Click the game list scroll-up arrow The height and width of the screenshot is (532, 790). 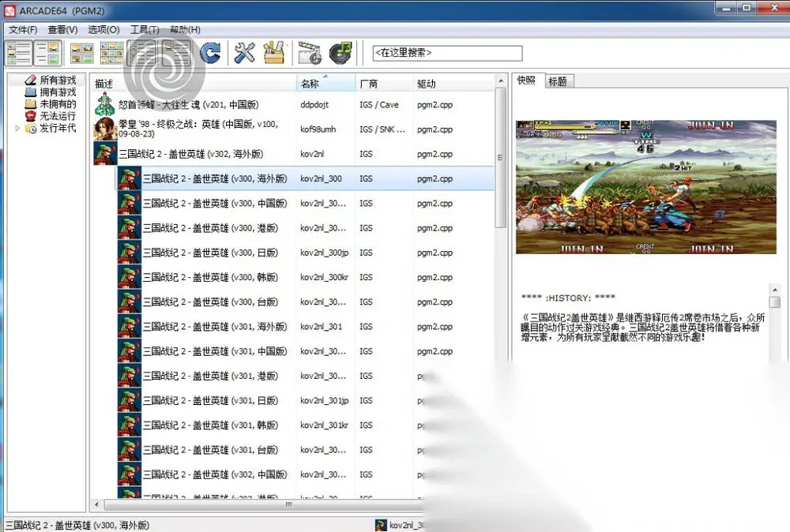click(x=500, y=81)
